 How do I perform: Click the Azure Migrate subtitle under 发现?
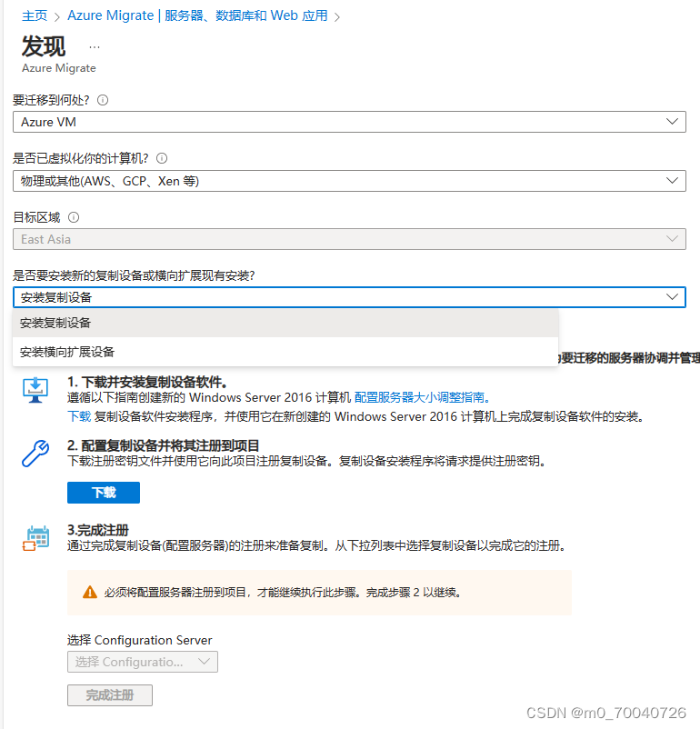pyautogui.click(x=58, y=68)
